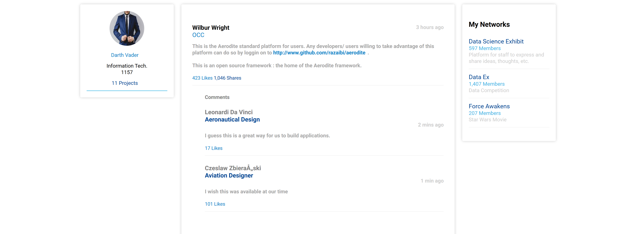Click the 597 Members link

click(484, 48)
